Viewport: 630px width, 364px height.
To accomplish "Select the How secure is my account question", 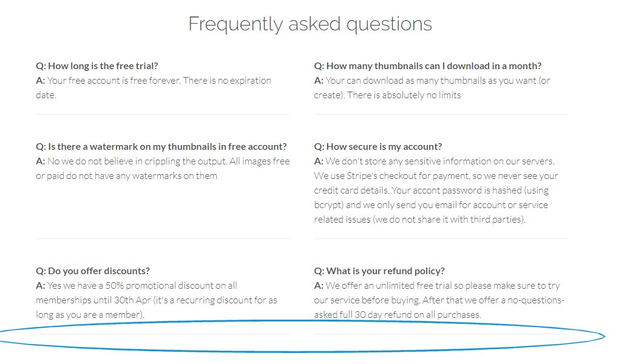I will coord(378,147).
